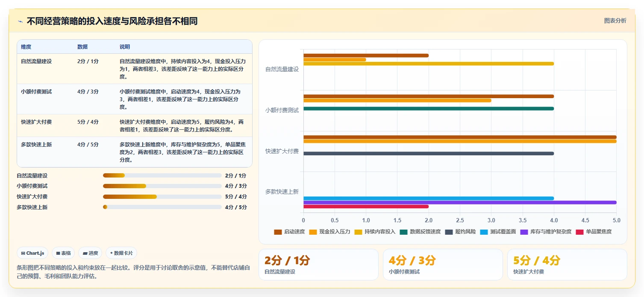Screen dimensions: 644x297
Task: Toggle the 持续内容投入 legend item
Action: pyautogui.click(x=375, y=232)
